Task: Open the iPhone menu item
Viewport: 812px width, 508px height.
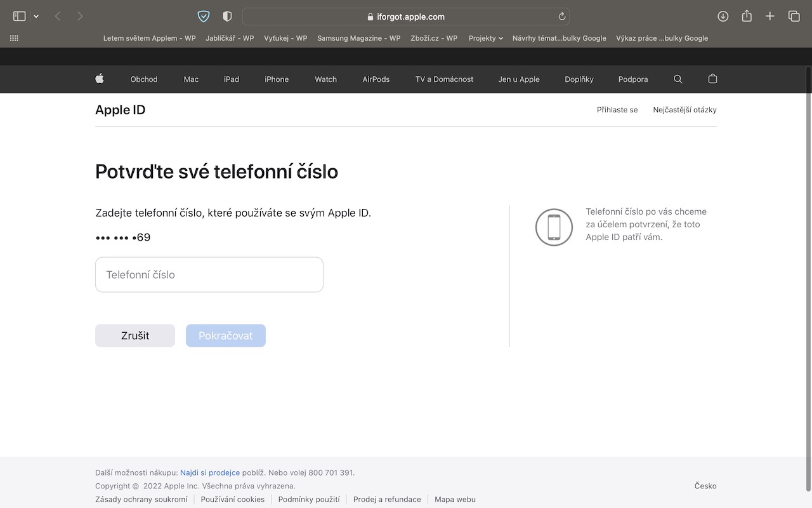Action: click(277, 79)
